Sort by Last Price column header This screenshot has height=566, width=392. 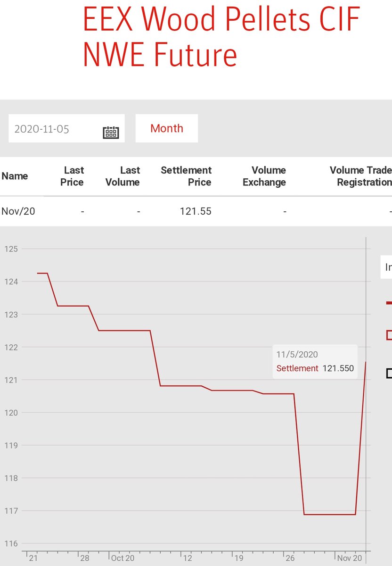(x=72, y=176)
